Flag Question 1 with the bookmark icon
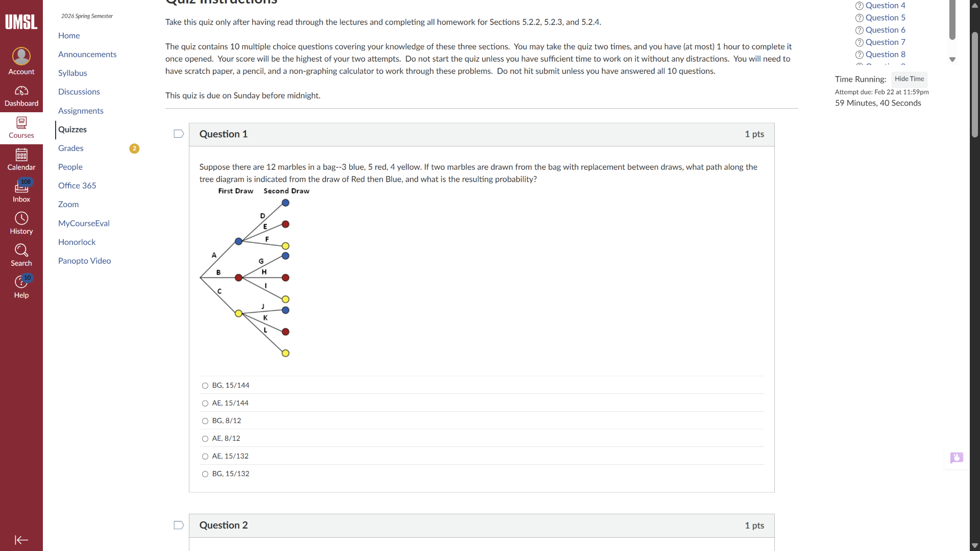 click(x=179, y=134)
